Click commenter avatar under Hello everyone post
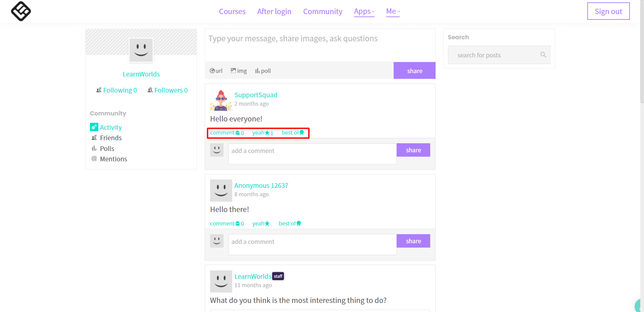Viewport: 644px width, 312px height. 217,150
